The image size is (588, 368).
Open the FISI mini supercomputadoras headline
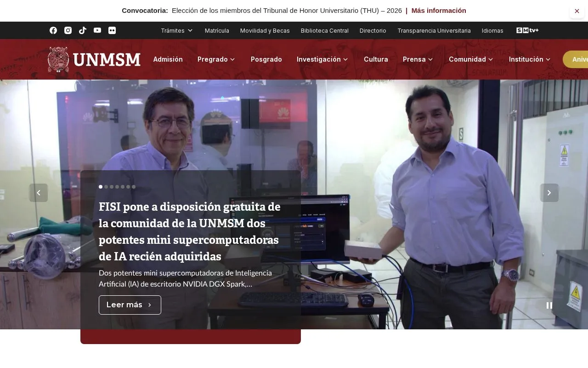[x=190, y=231]
